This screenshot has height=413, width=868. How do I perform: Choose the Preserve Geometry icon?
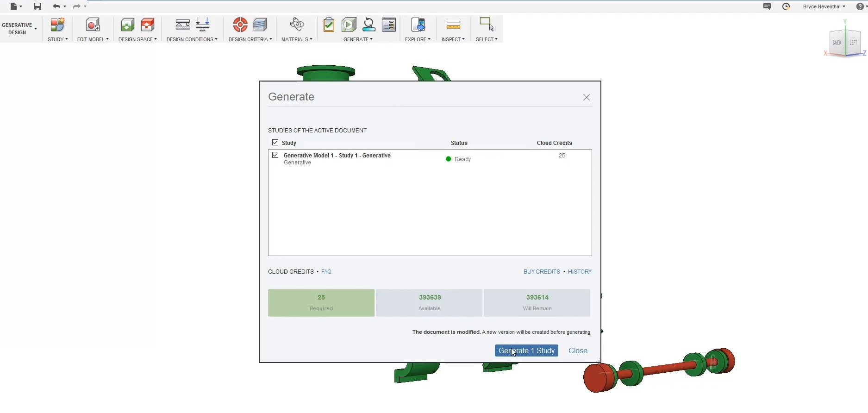point(127,25)
